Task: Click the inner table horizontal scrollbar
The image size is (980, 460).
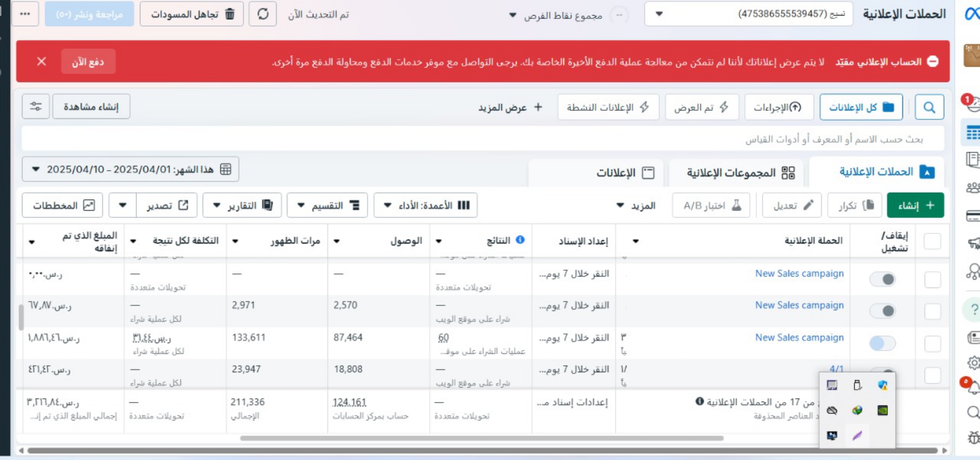Action: [x=482, y=438]
